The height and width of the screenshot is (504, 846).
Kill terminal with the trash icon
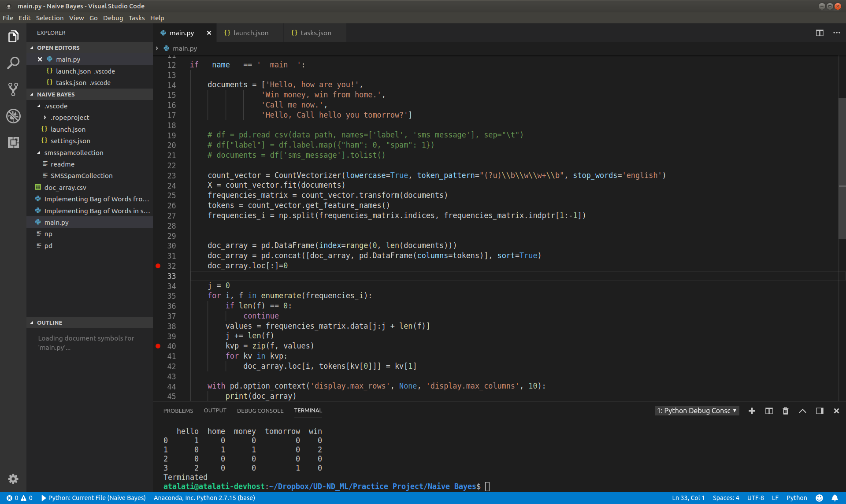coord(785,411)
